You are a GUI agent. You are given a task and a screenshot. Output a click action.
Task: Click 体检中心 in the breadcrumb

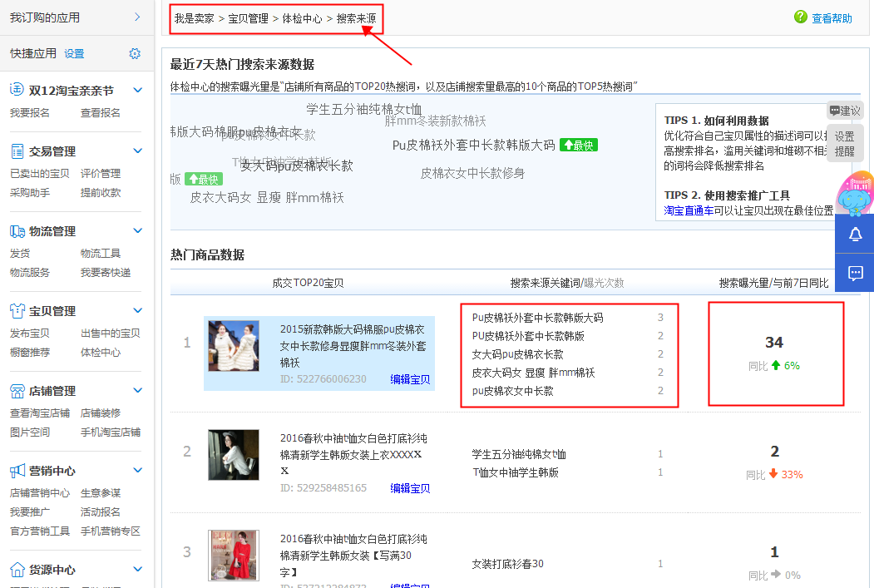pos(302,18)
